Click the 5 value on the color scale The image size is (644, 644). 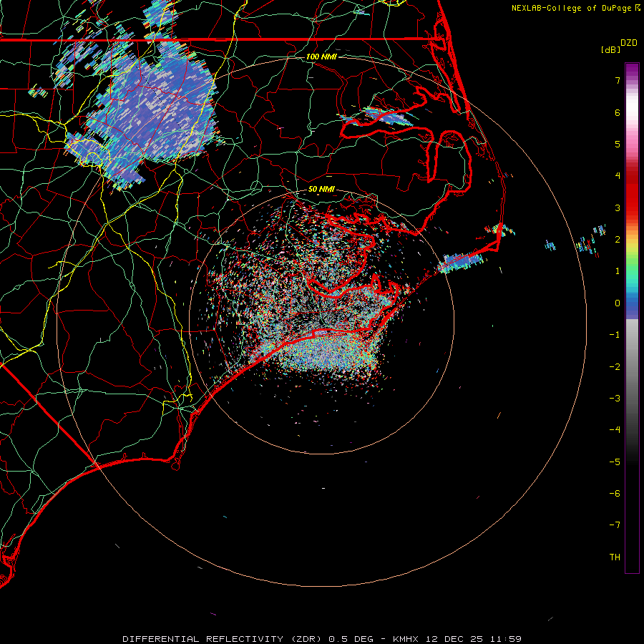point(618,144)
